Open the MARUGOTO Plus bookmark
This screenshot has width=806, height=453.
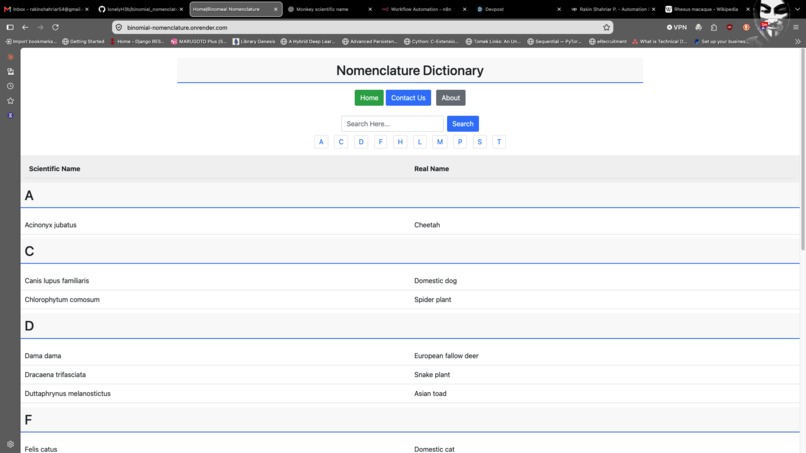199,42
